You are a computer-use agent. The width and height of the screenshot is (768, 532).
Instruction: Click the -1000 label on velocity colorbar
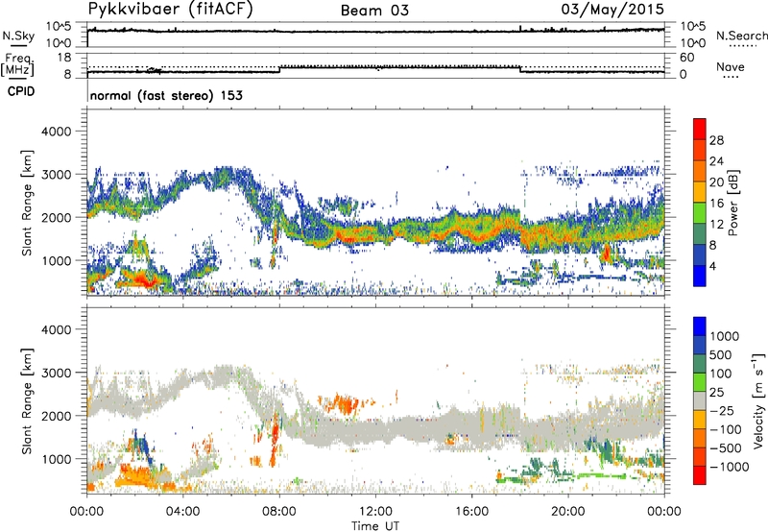(x=729, y=467)
